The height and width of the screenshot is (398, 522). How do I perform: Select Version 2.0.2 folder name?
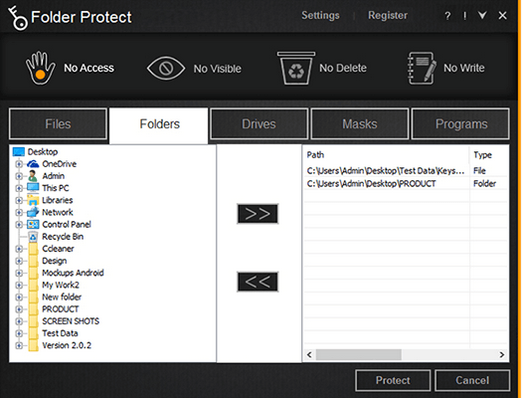(66, 345)
